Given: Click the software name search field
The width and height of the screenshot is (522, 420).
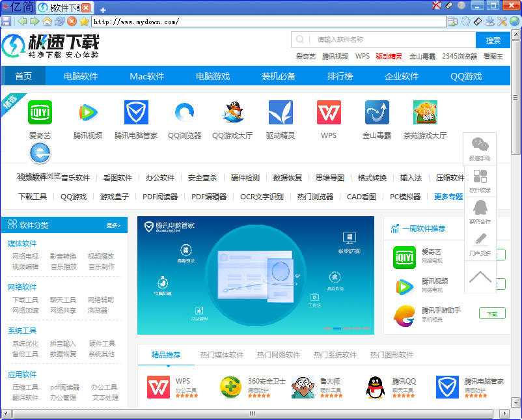Looking at the screenshot, I should (x=383, y=40).
